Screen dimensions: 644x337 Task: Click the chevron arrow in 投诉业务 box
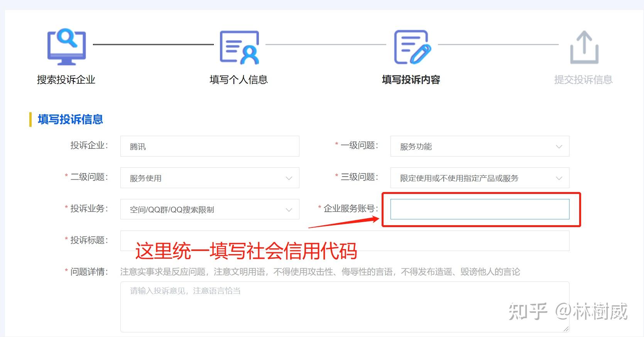(x=289, y=210)
